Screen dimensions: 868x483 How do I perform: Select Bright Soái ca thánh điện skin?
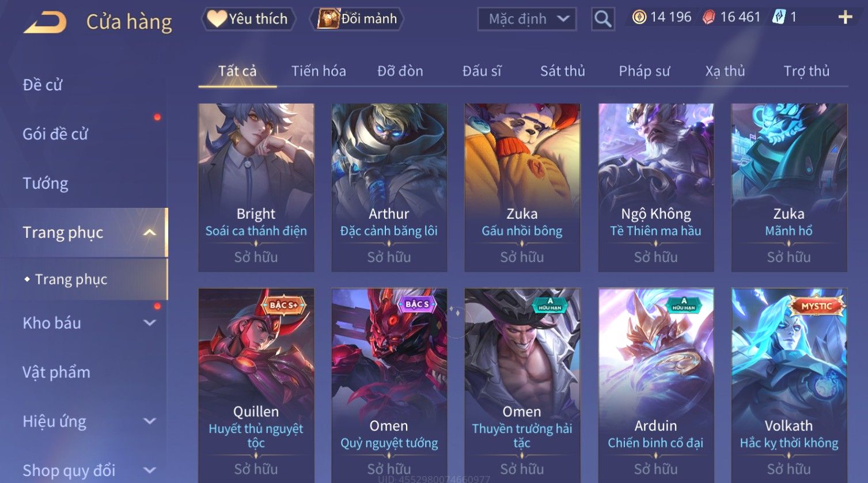coord(256,188)
